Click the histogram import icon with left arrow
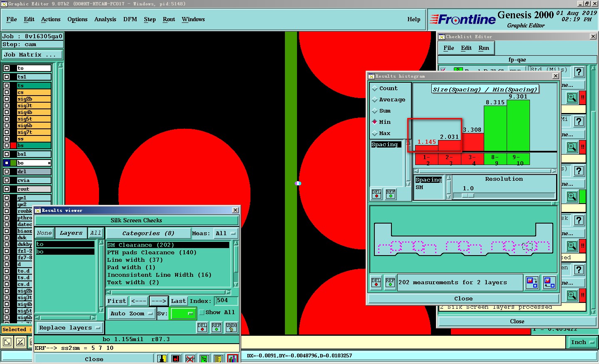This screenshot has height=364, width=599. pyautogui.click(x=549, y=283)
